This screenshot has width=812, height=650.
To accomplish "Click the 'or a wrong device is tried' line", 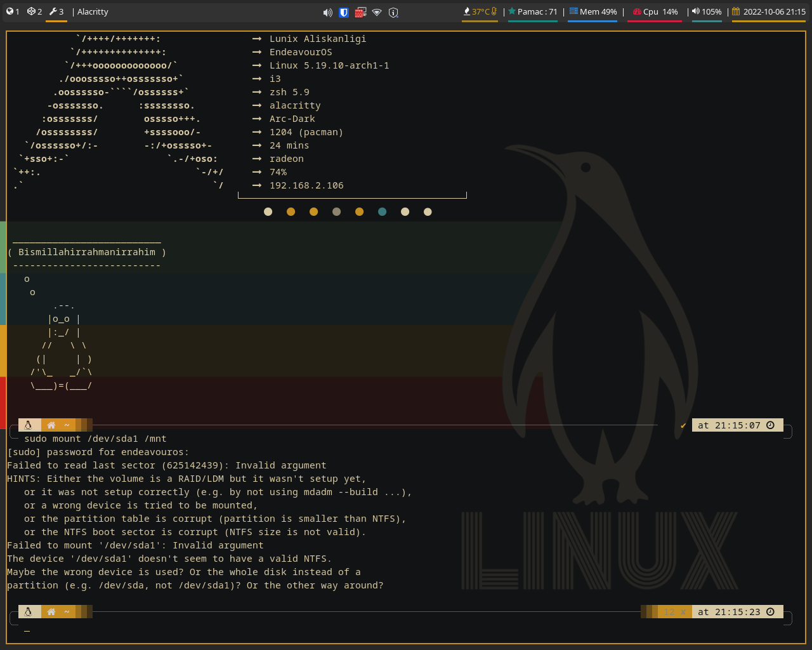I will (x=141, y=505).
